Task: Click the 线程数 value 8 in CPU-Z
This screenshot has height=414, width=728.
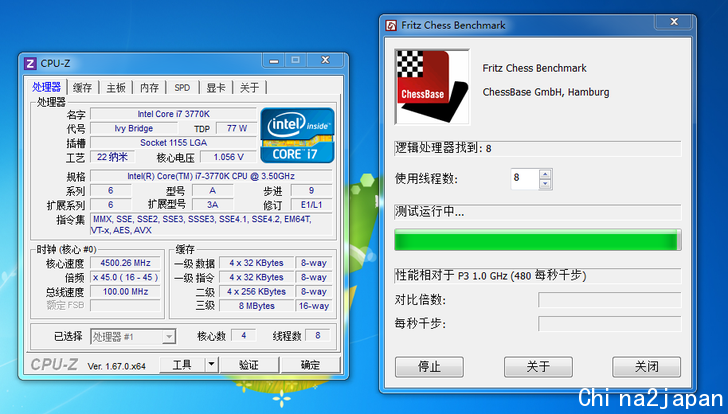Action: [318, 335]
